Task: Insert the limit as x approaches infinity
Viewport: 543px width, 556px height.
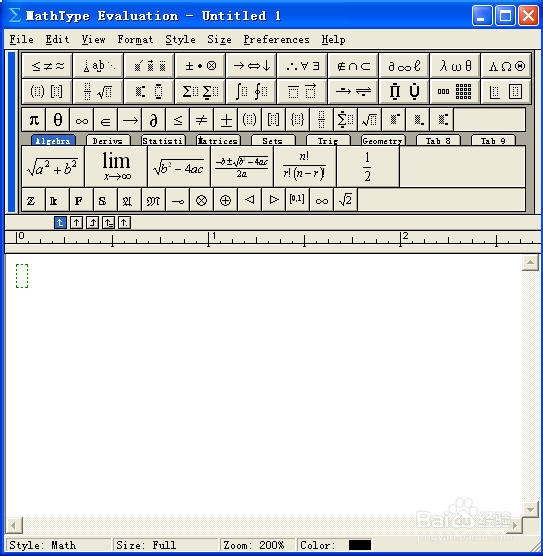Action: pyautogui.click(x=116, y=166)
